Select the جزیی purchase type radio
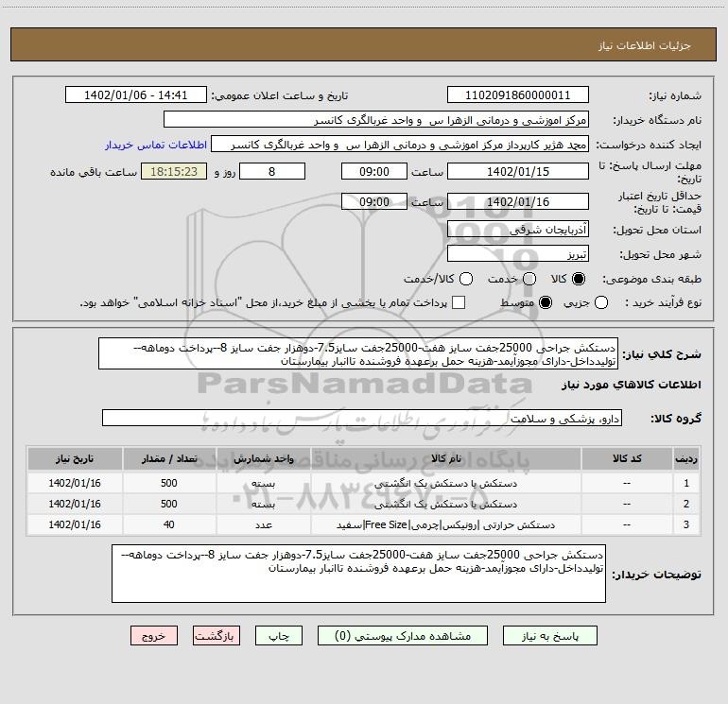The height and width of the screenshot is (704, 728). 600,302
